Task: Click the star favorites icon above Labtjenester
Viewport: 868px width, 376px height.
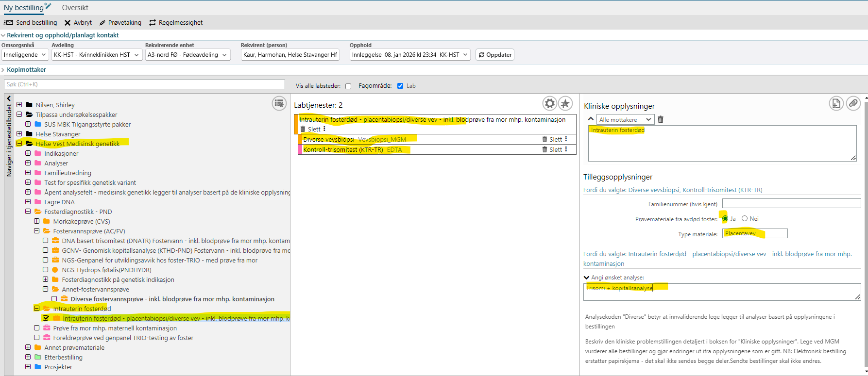Action: tap(565, 103)
